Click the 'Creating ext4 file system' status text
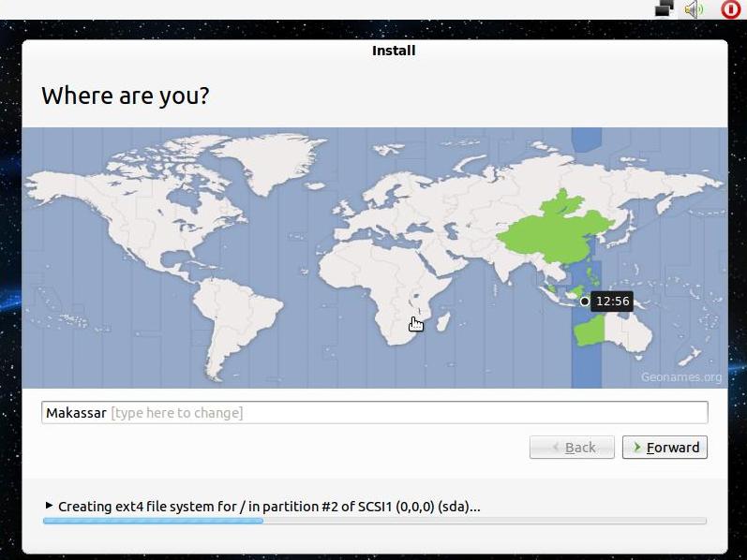 269,507
